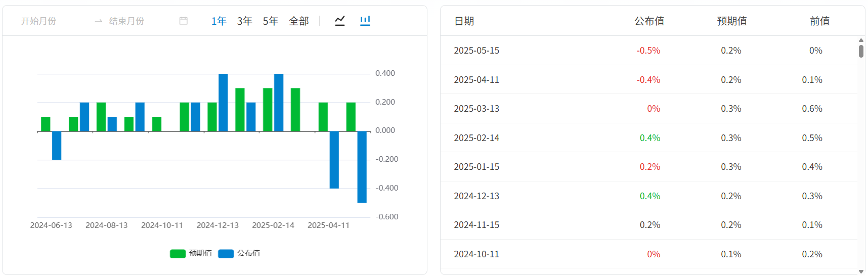Toggle the 公布值 legend series
868x278 pixels.
pos(239,253)
